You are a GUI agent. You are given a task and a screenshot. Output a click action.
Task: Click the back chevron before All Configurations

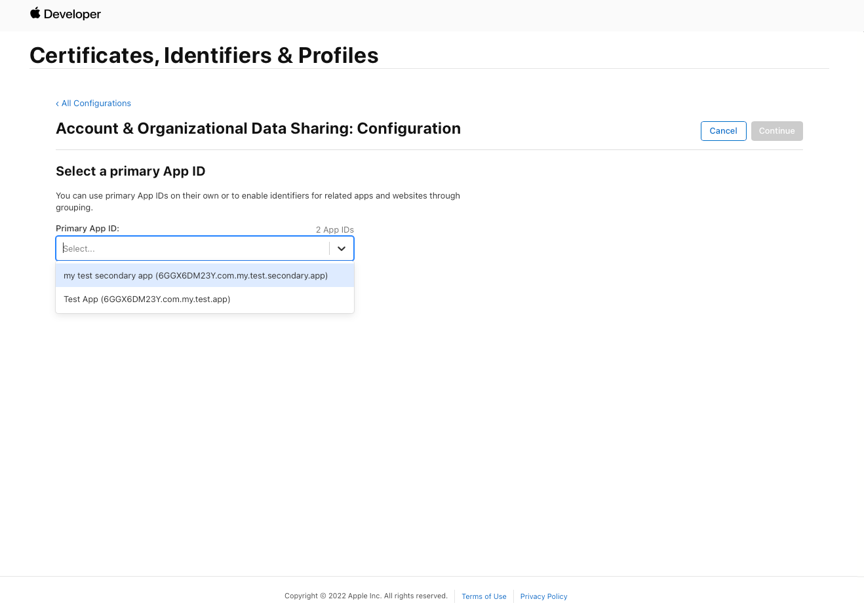tap(58, 103)
